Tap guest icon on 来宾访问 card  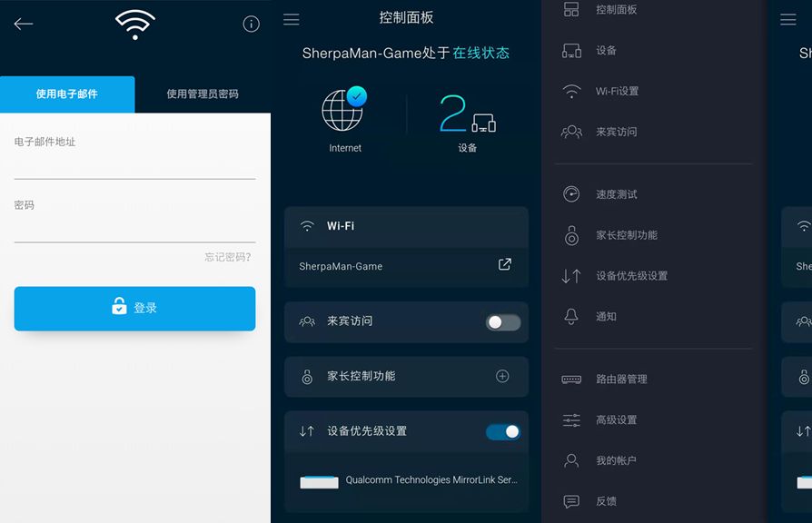[307, 321]
